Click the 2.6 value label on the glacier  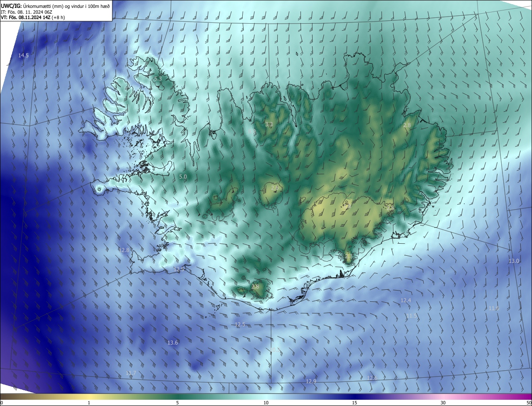click(275, 188)
